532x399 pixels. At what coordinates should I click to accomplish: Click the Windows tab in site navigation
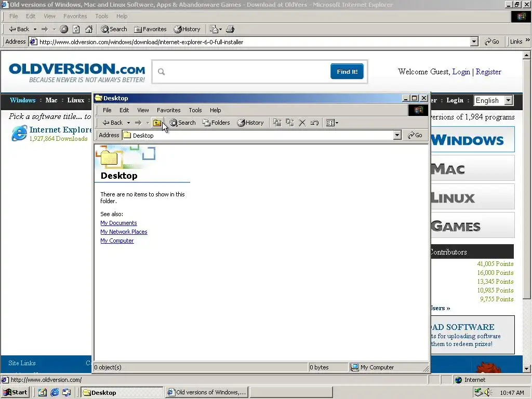23,100
